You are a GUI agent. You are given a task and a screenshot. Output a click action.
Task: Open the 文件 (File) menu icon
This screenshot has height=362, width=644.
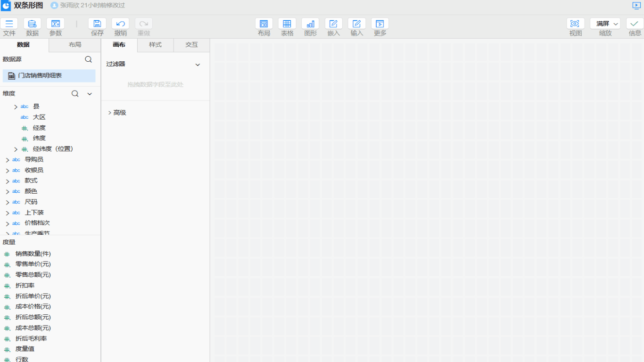click(9, 24)
